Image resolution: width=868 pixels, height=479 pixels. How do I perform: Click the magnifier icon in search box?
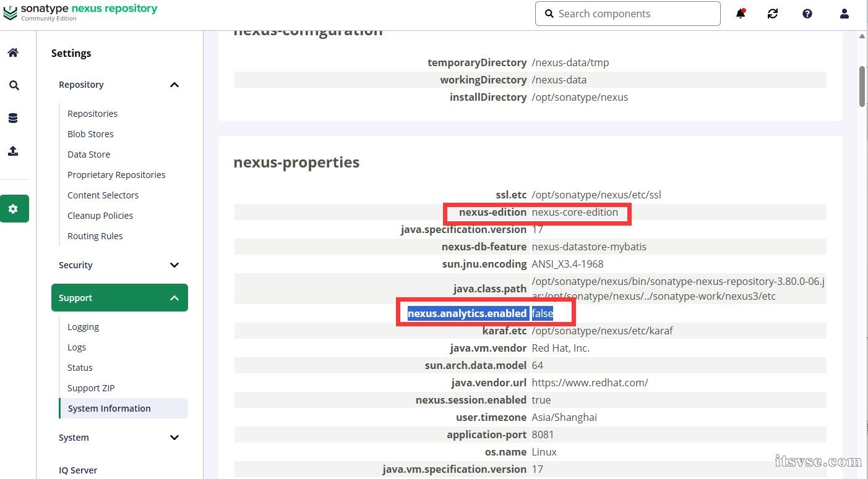[549, 14]
